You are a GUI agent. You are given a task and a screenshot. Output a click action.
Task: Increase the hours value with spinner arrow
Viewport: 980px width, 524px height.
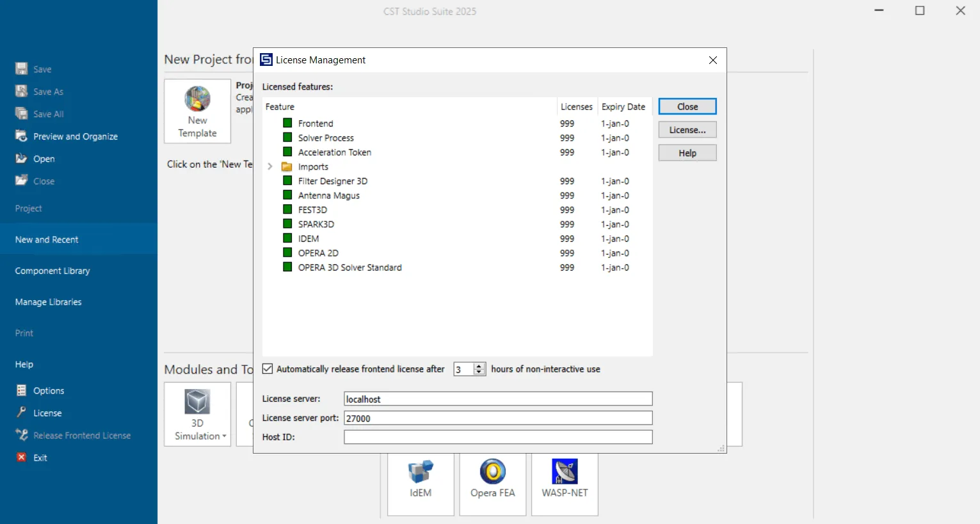(x=479, y=366)
